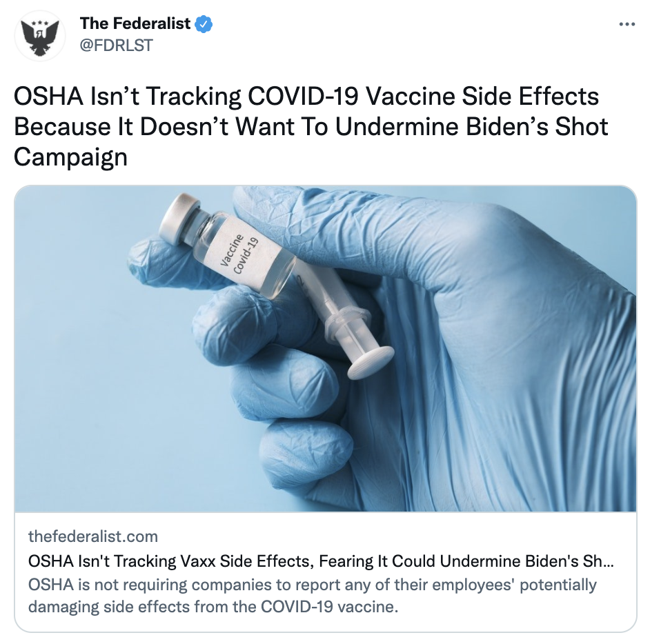Open the gloved hand vaccine card image
The height and width of the screenshot is (644, 650).
[326, 349]
